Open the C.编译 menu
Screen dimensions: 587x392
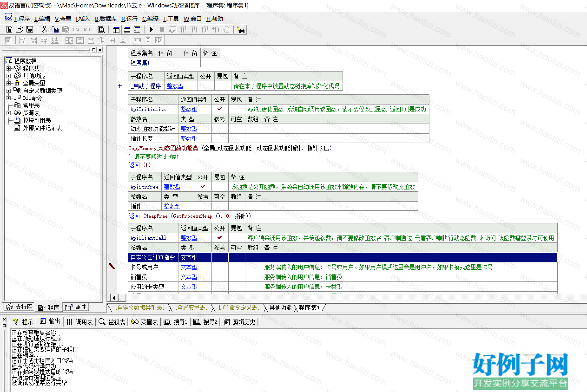(x=150, y=19)
